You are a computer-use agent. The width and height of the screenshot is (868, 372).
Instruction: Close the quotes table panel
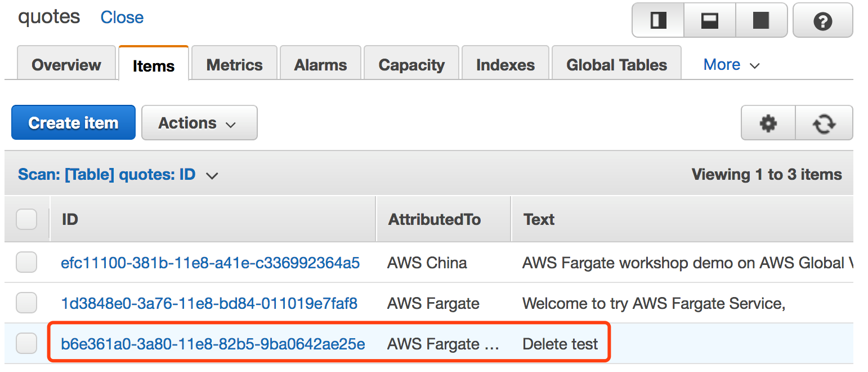point(122,17)
